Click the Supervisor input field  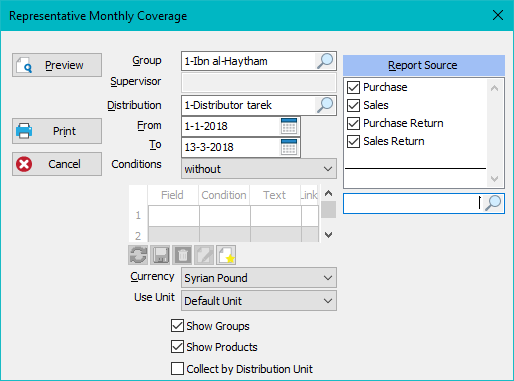tap(259, 82)
